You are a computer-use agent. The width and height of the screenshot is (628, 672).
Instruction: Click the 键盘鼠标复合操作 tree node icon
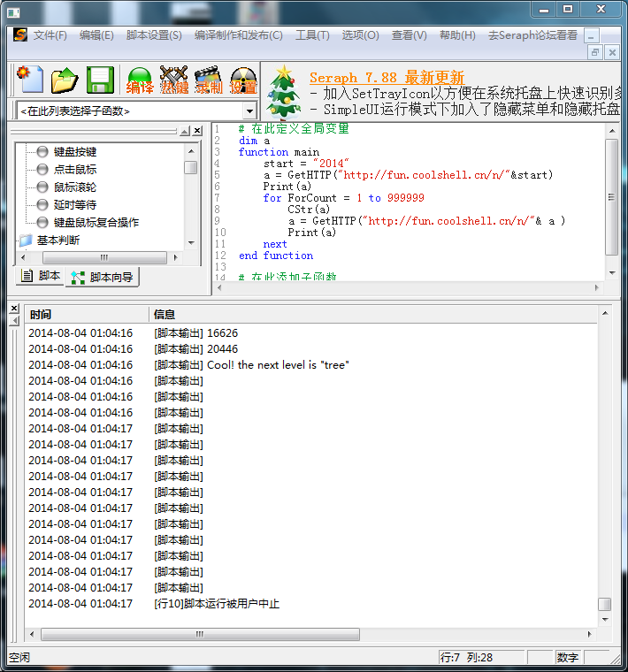[x=42, y=223]
